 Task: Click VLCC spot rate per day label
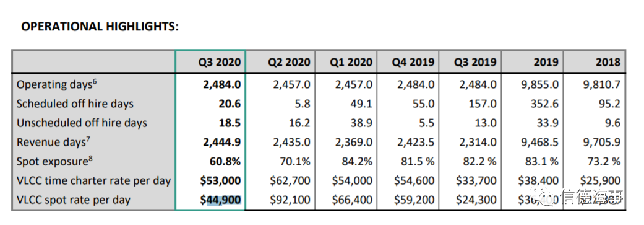pyautogui.click(x=74, y=200)
